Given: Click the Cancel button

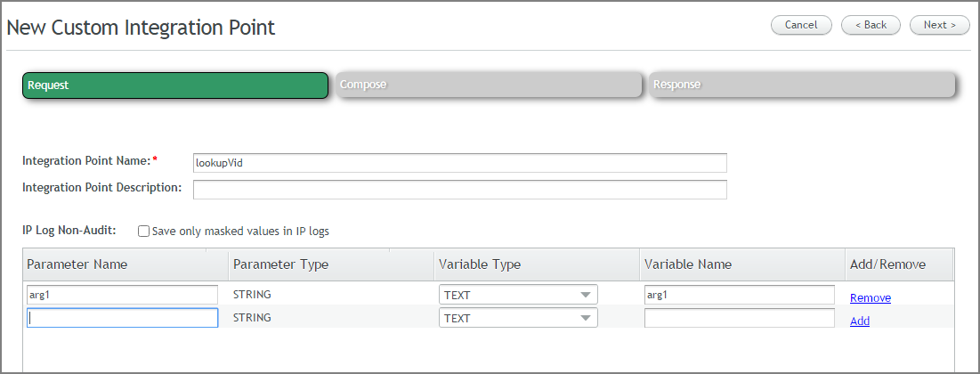Looking at the screenshot, I should coord(801,25).
